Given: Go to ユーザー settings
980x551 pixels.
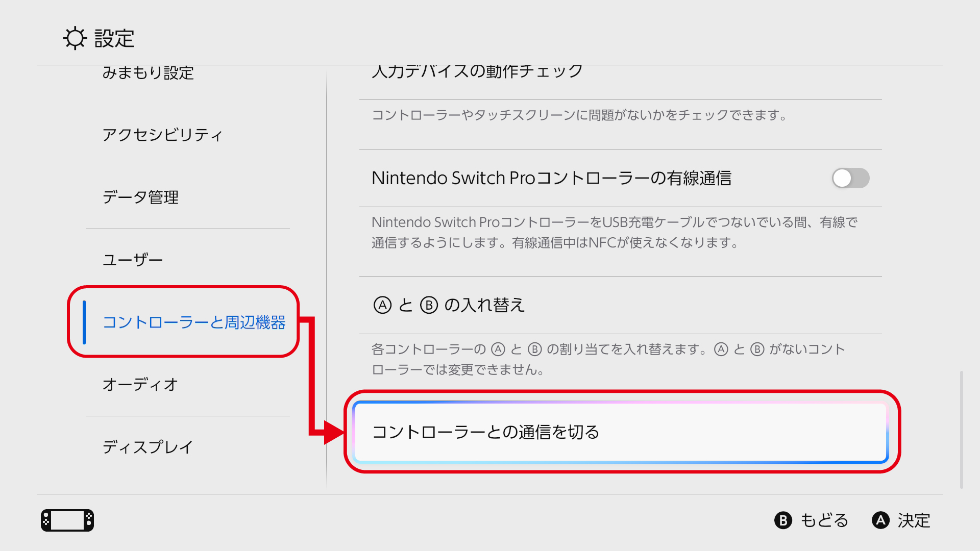Looking at the screenshot, I should pos(133,260).
